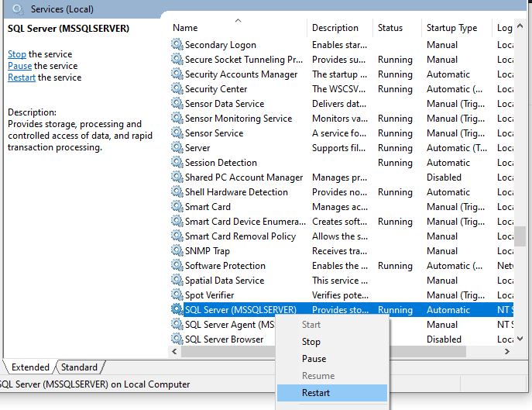
Task: Click the vertical scrollbar down arrow
Action: (x=520, y=339)
